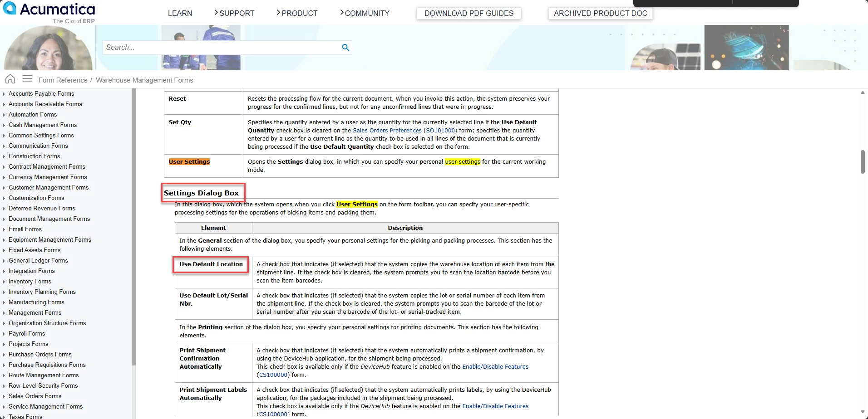Select Sales Orders Forms
Viewport: 868px width, 419px height.
click(x=35, y=396)
